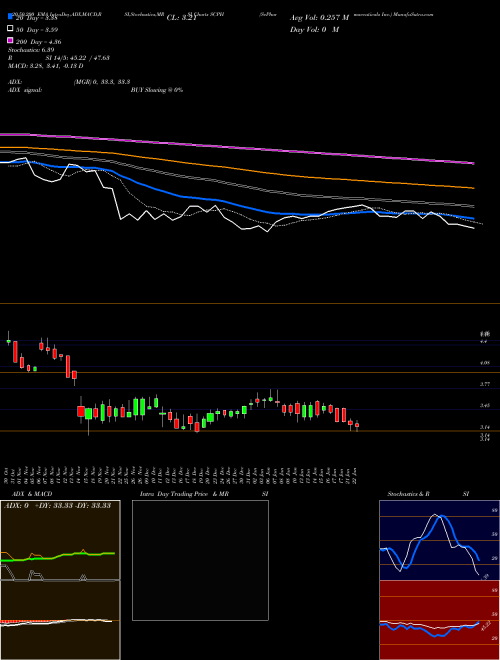Click the 'ADX & MACD' panel title
This screenshot has width=500, height=660.
[x=32, y=494]
